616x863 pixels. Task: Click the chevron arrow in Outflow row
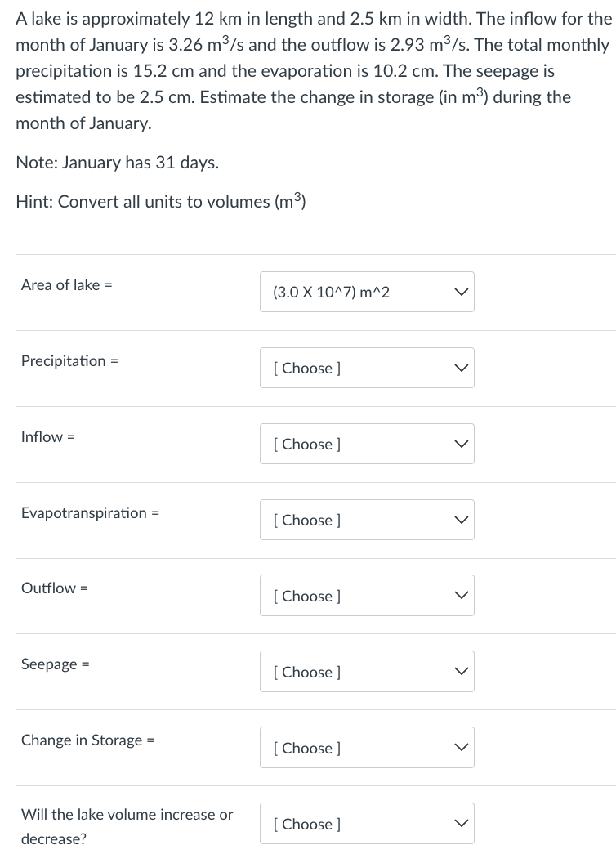pyautogui.click(x=462, y=596)
